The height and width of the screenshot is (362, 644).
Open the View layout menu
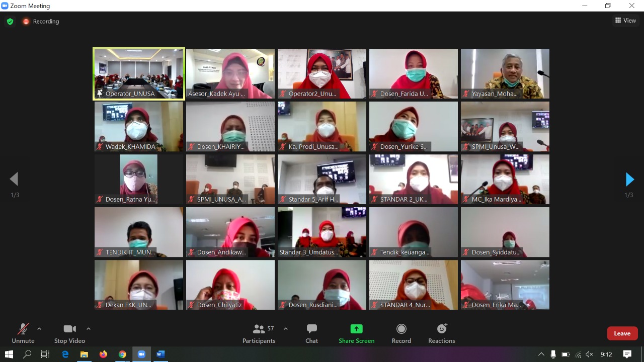coord(625,21)
